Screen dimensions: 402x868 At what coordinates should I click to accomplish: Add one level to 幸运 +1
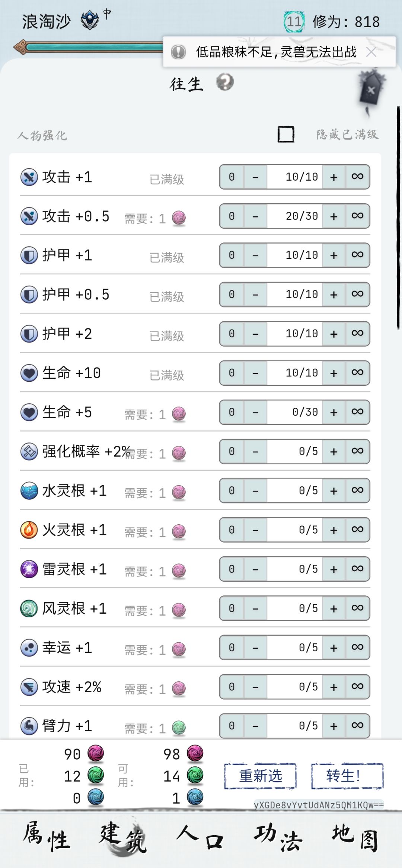tap(334, 648)
